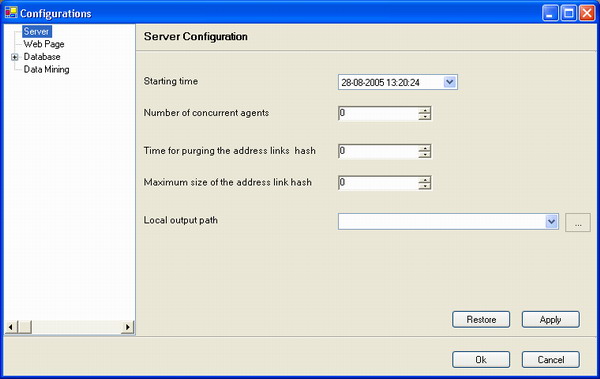The width and height of the screenshot is (600, 379).
Task: Open the Data Mining section
Action: tap(46, 69)
